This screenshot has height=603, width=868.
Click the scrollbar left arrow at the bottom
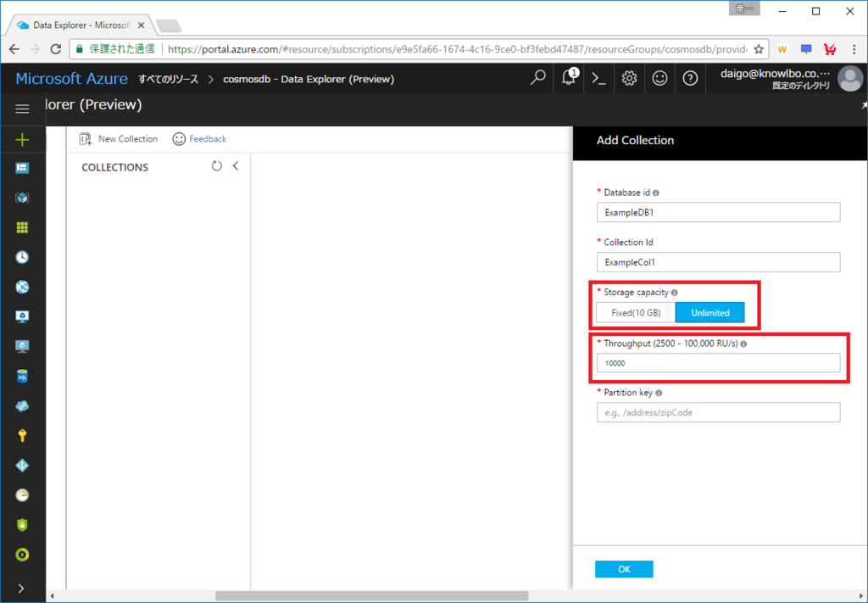pos(52,596)
